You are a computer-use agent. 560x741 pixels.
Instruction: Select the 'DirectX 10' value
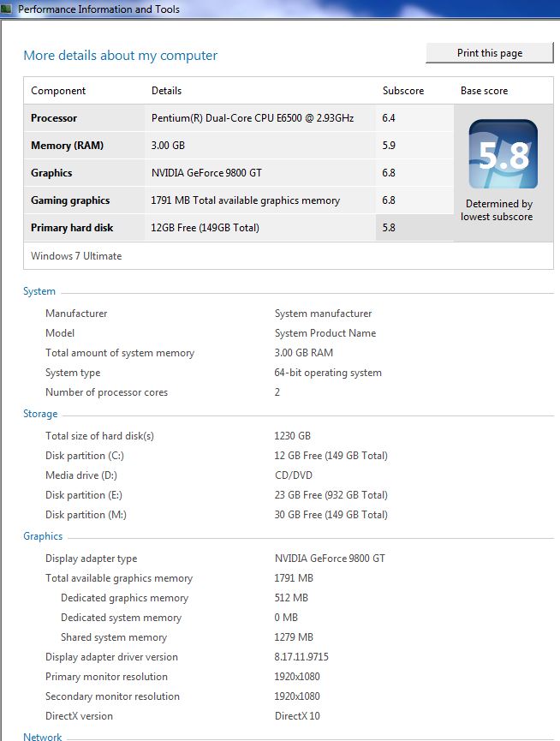(297, 716)
